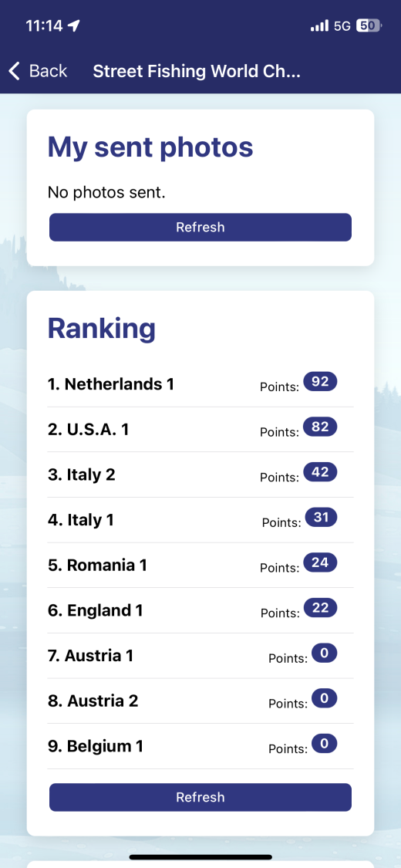Open the Romania 1 team row
The image size is (401, 868).
click(x=200, y=566)
